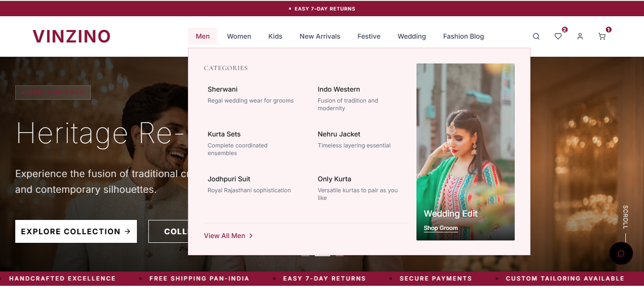The height and width of the screenshot is (302, 644).
Task: Click 'Secure Payments' ticker text
Action: (x=436, y=279)
